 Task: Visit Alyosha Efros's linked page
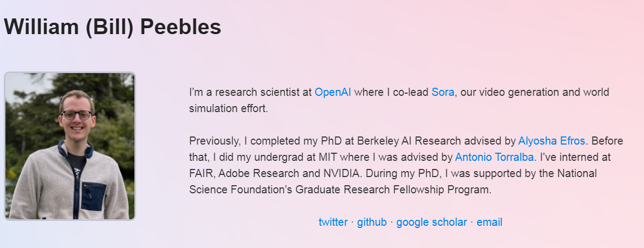(x=551, y=141)
